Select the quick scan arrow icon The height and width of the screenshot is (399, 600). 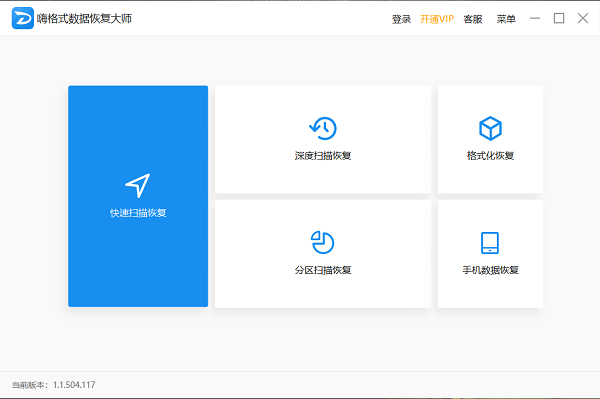[x=138, y=186]
